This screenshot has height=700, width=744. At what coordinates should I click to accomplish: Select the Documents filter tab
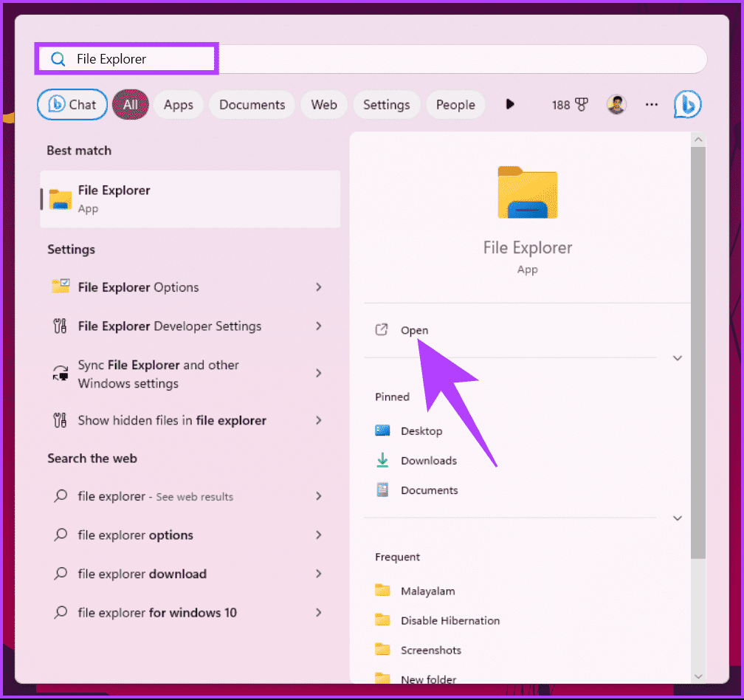pyautogui.click(x=252, y=105)
